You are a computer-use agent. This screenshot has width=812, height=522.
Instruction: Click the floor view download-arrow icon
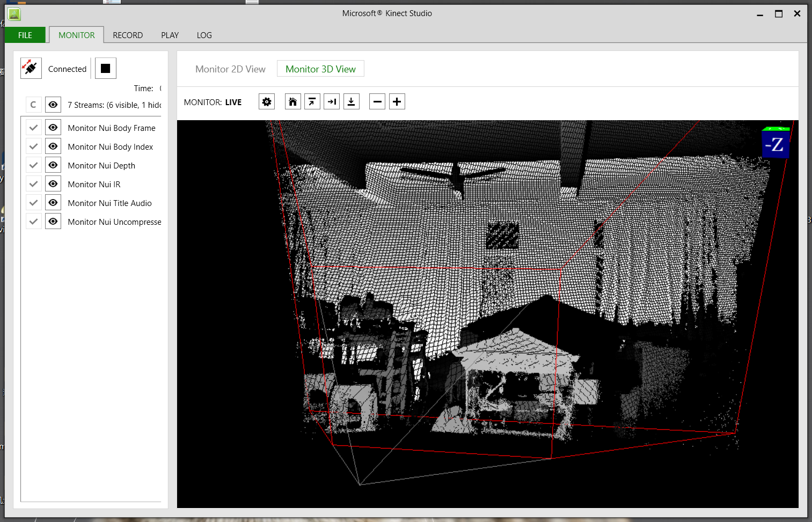pos(352,101)
